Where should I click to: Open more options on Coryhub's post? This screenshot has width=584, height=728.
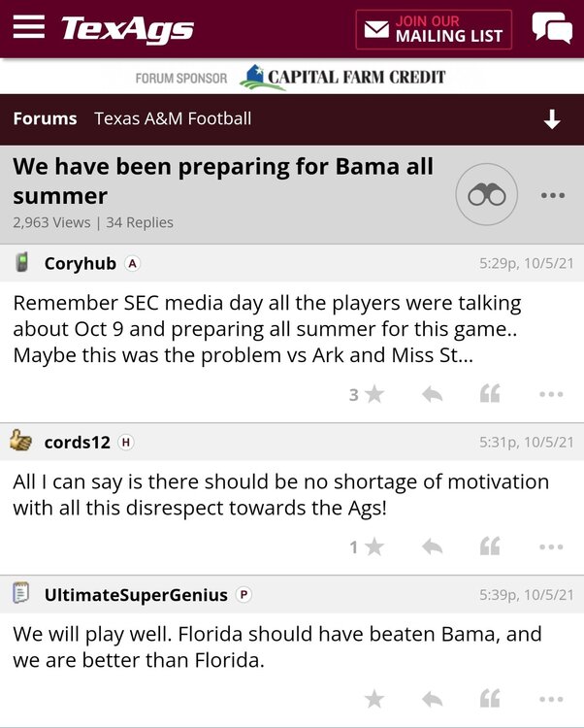coord(551,394)
